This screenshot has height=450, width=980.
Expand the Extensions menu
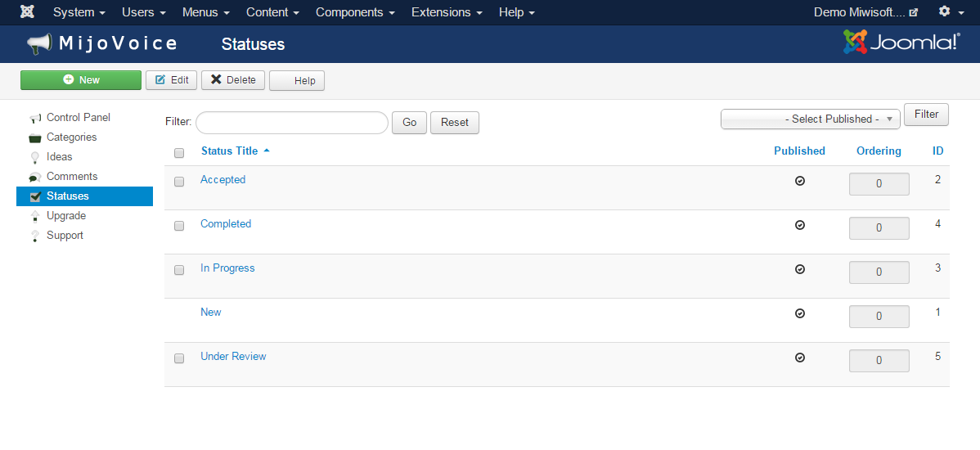tap(446, 12)
